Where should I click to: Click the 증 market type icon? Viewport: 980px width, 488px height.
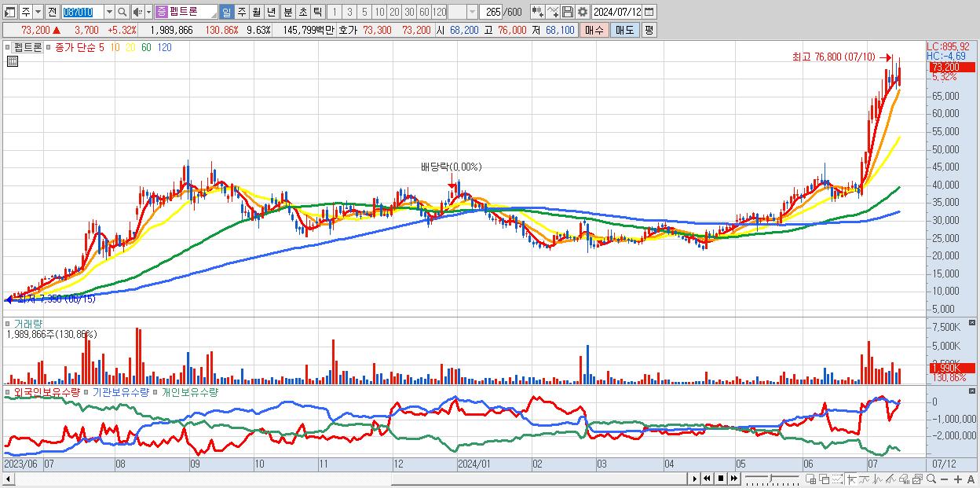point(161,13)
